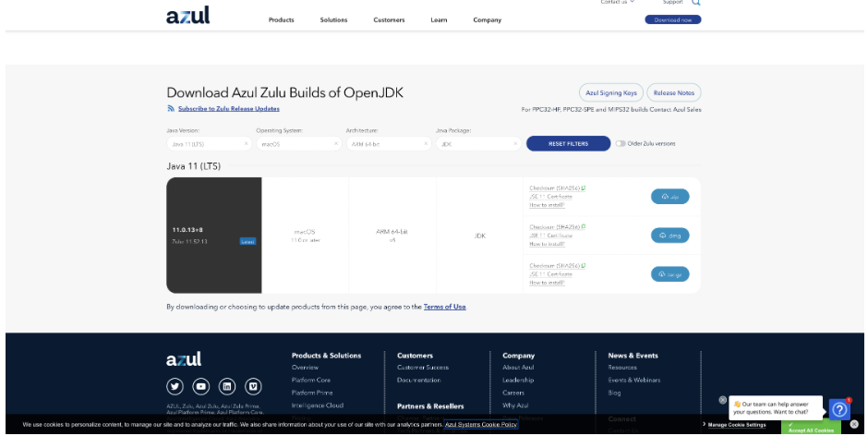This screenshot has height=436, width=868.
Task: Open footer About Azul link
Action: coord(518,368)
